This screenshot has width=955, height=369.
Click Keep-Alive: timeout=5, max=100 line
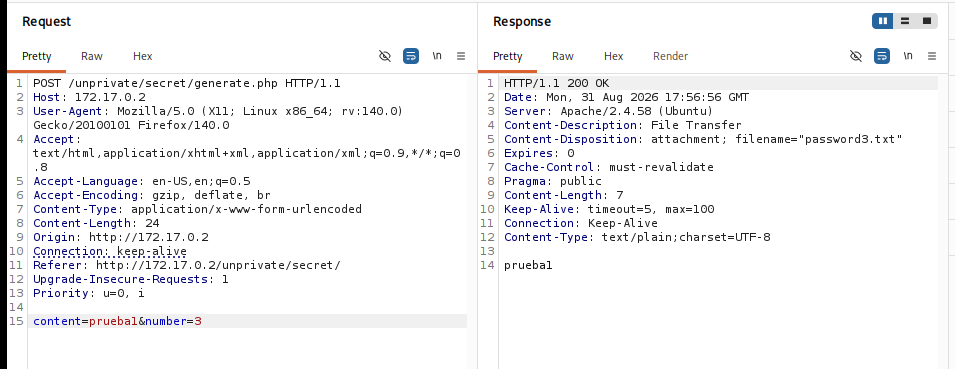(609, 209)
